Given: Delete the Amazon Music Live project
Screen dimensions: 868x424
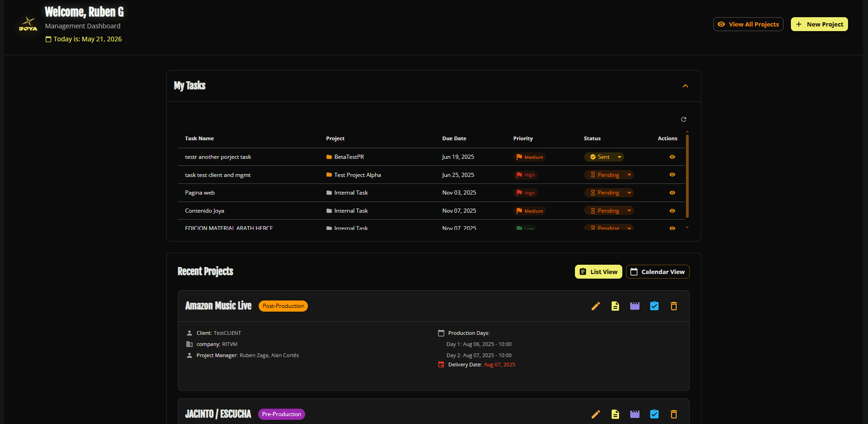Looking at the screenshot, I should pos(674,306).
